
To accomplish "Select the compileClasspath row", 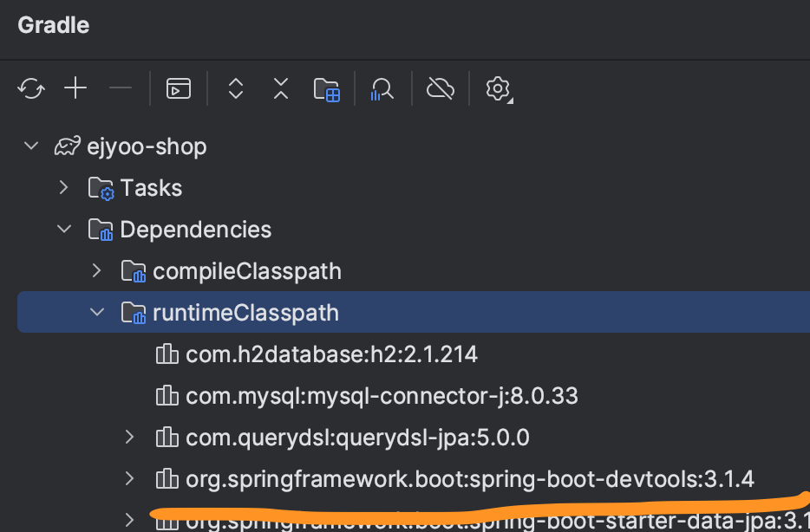I will point(414,271).
